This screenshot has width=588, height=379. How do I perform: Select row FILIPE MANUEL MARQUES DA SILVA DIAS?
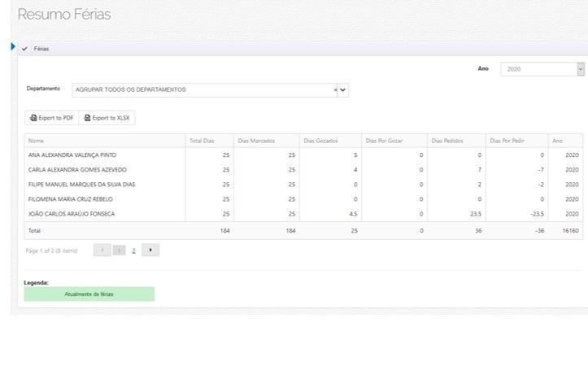point(303,185)
